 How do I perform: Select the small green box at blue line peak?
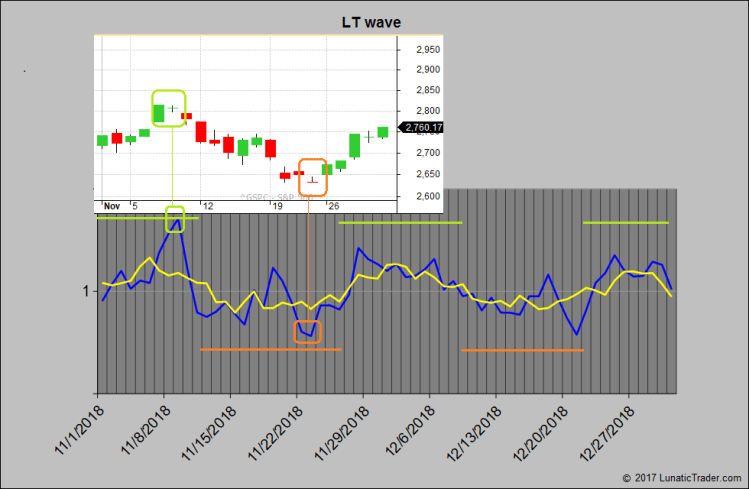coord(175,218)
